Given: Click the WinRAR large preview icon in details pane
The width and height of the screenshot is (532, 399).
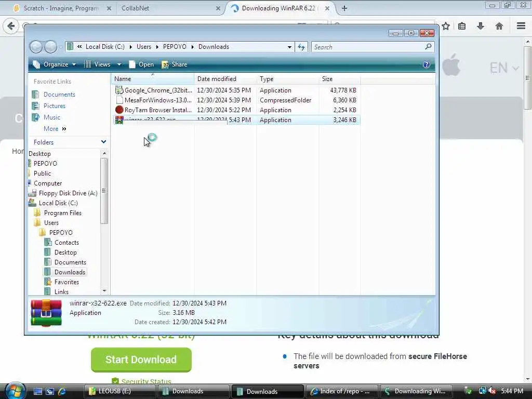Looking at the screenshot, I should coord(46,312).
